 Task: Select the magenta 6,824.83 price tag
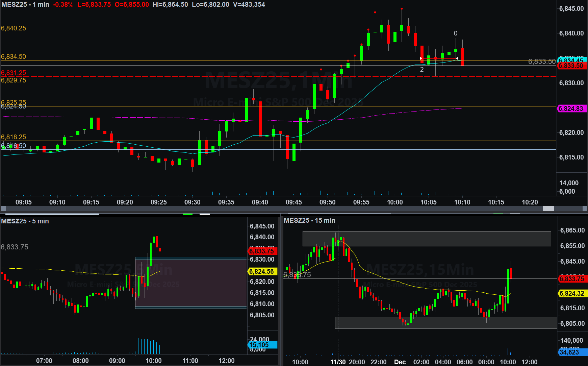coord(572,108)
